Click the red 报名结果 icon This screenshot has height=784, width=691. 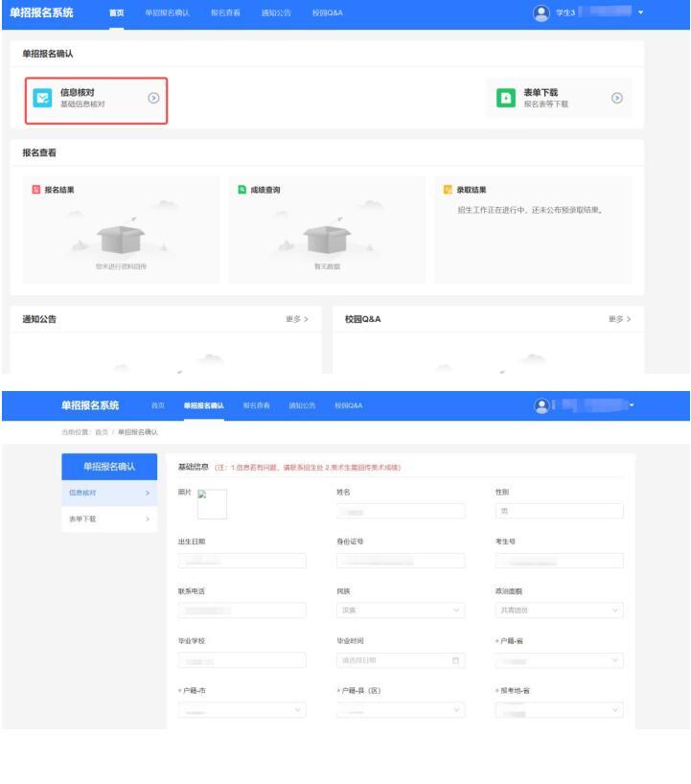click(x=35, y=190)
